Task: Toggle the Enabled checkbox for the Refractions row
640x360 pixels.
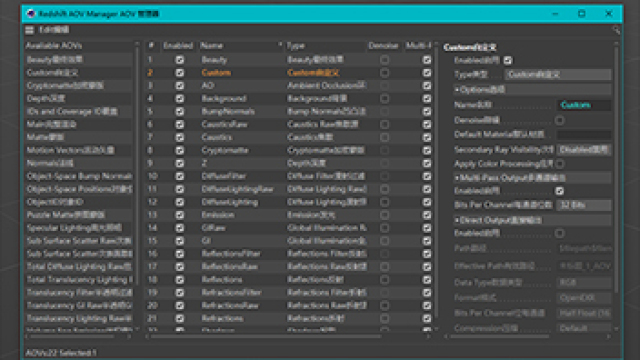Action: pos(180,318)
